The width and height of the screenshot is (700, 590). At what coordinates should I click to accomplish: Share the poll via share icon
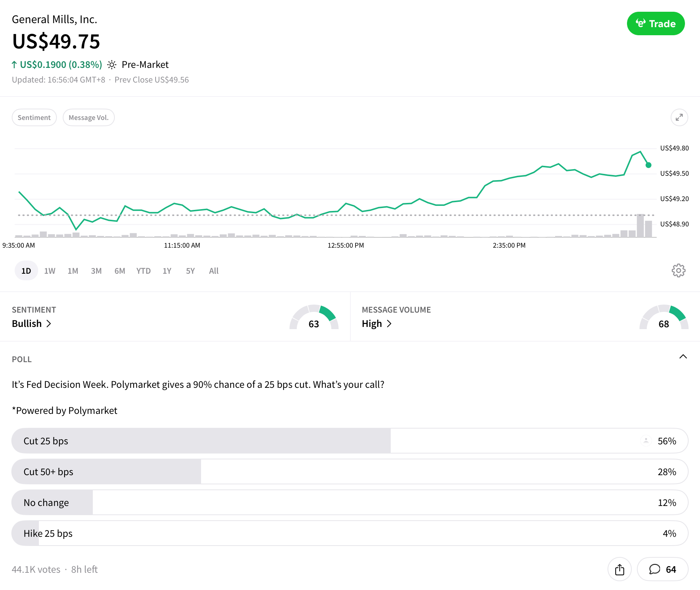(619, 569)
